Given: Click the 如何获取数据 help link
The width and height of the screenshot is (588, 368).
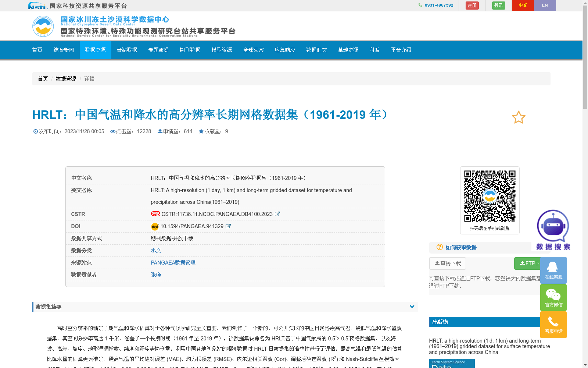Looking at the screenshot, I should point(461,248).
